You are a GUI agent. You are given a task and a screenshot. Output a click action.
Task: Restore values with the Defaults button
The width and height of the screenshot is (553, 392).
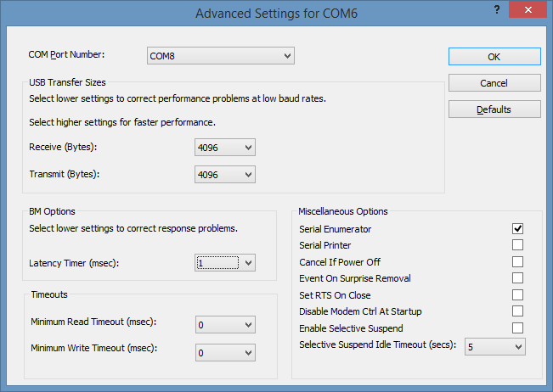(494, 109)
